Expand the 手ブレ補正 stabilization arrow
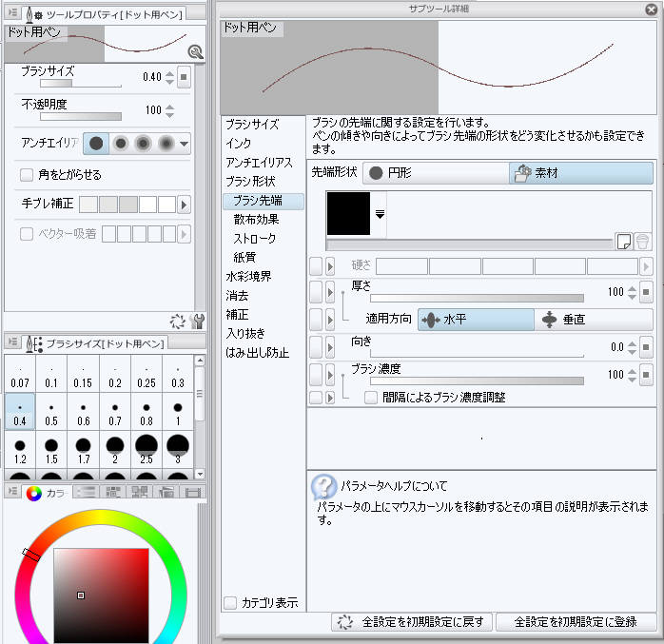 click(x=185, y=204)
